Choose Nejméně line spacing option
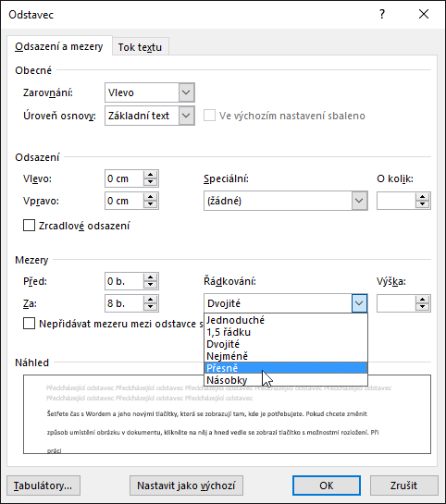This screenshot has height=504, width=446. click(x=286, y=356)
